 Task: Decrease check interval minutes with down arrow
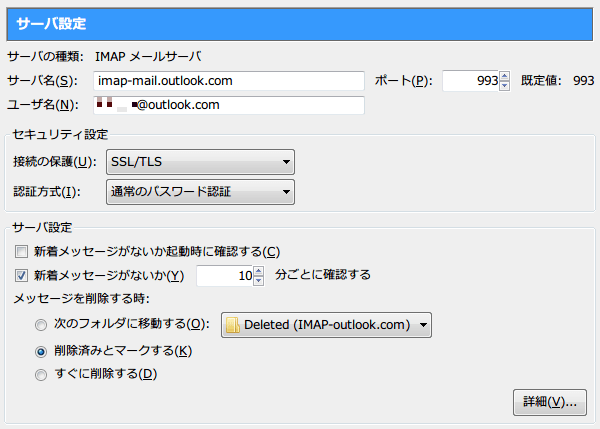(x=260, y=280)
